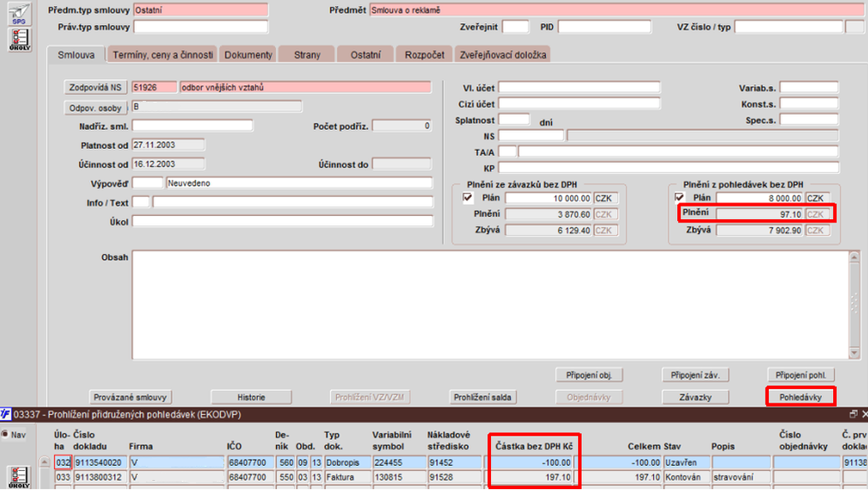The image size is (868, 490).
Task: Toggle Plán checkbox under Plnění z pohledávek
Action: (680, 197)
